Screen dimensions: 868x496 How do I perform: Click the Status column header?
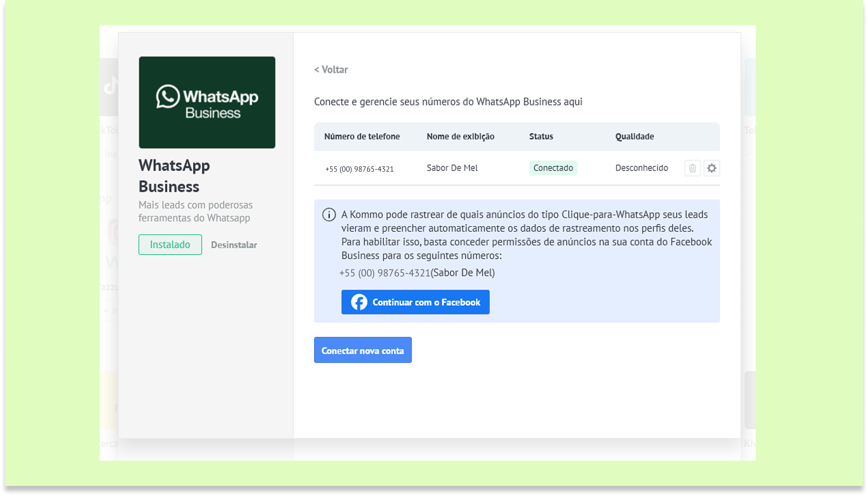(541, 136)
